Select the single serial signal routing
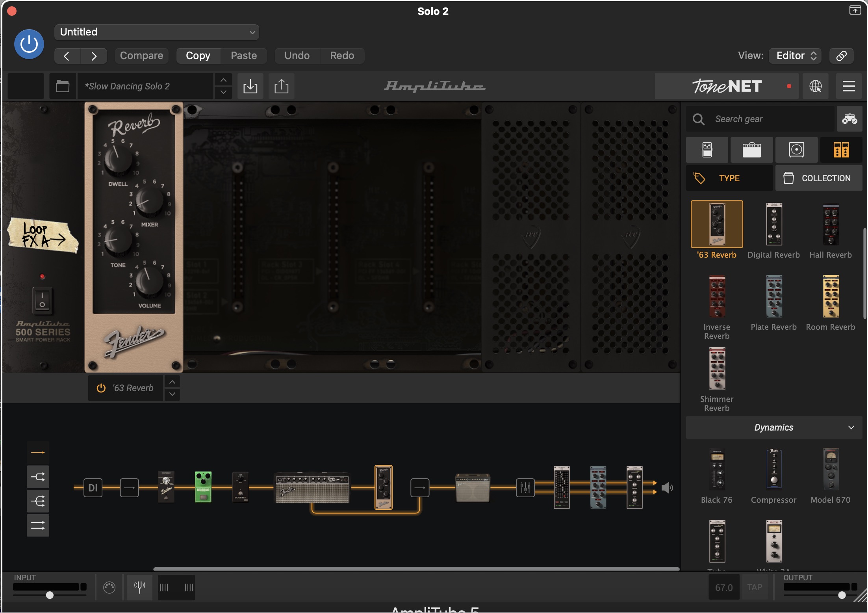 click(x=38, y=453)
